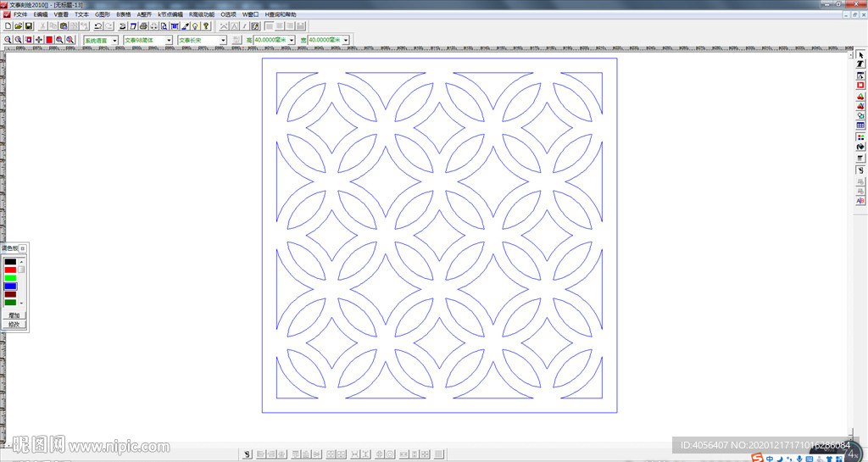Viewport: 868px width, 462px height.
Task: Click the key icon in the toolbar
Action: point(206,26)
